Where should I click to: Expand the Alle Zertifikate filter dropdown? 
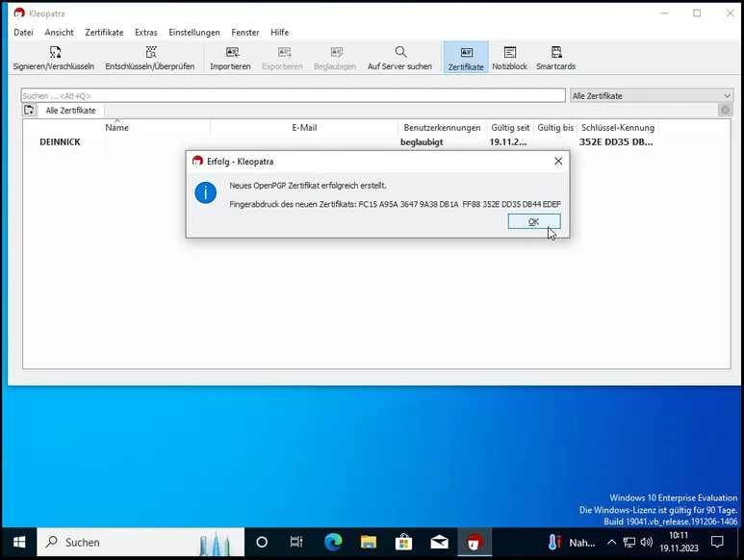point(652,96)
